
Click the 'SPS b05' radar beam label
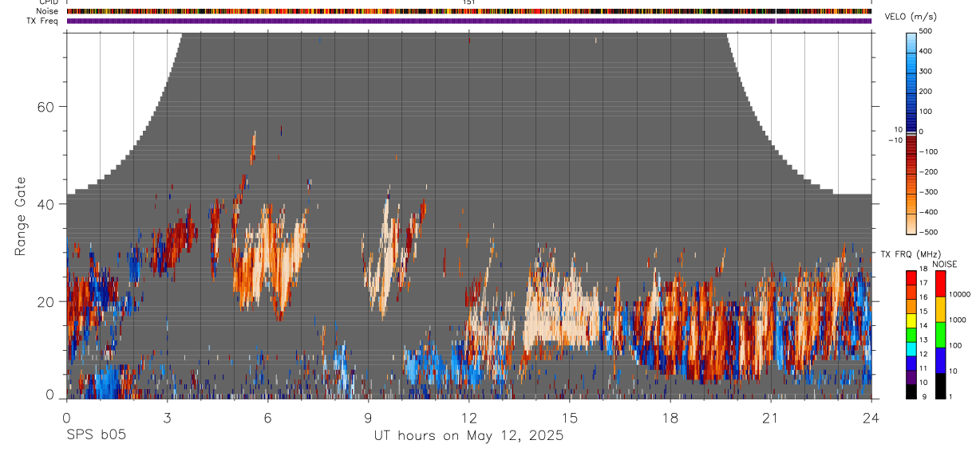pos(96,435)
